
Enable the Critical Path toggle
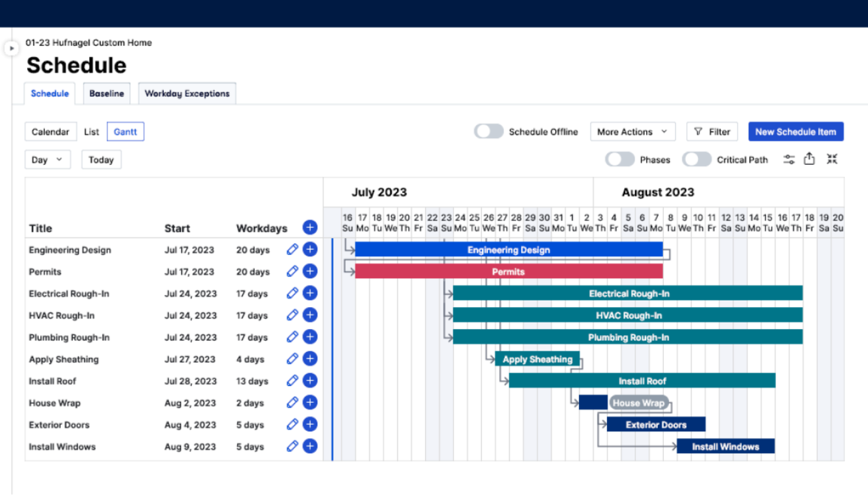point(696,159)
